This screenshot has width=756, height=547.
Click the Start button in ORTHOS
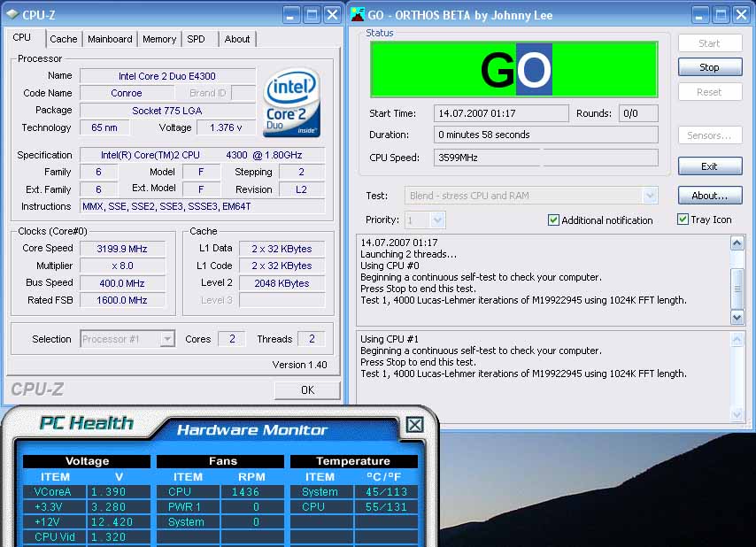click(x=710, y=43)
